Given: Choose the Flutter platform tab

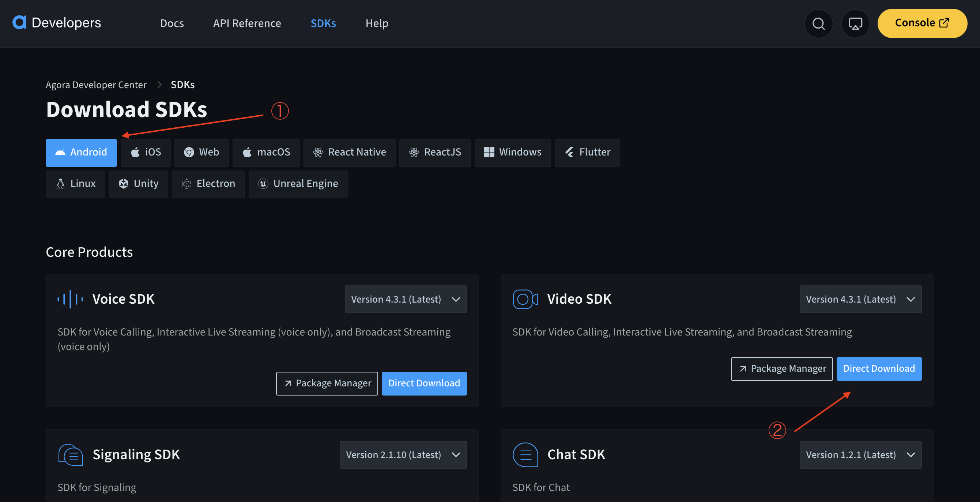Looking at the screenshot, I should pos(587,152).
